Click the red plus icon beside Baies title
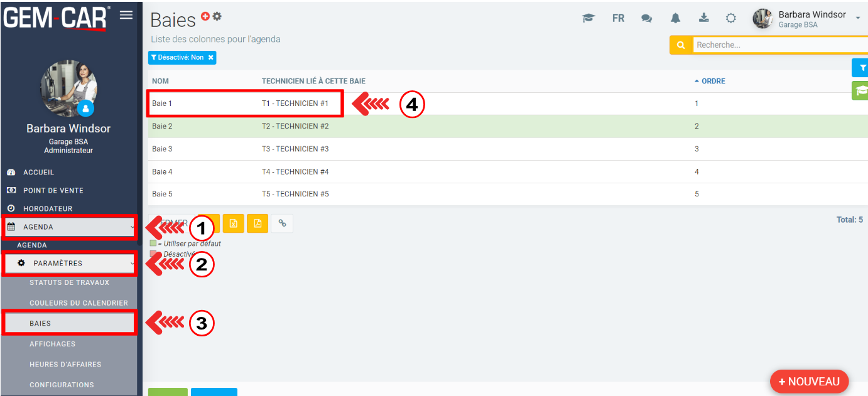The height and width of the screenshot is (396, 868). [205, 16]
